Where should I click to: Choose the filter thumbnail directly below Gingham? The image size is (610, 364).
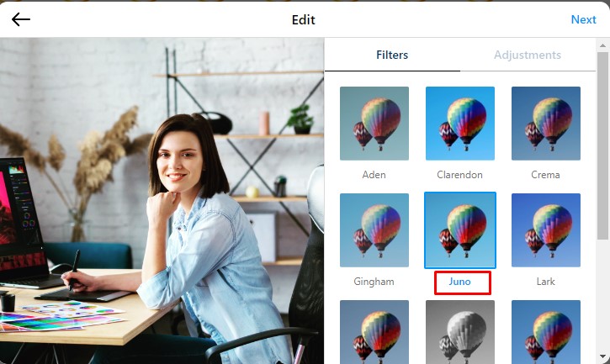click(374, 332)
